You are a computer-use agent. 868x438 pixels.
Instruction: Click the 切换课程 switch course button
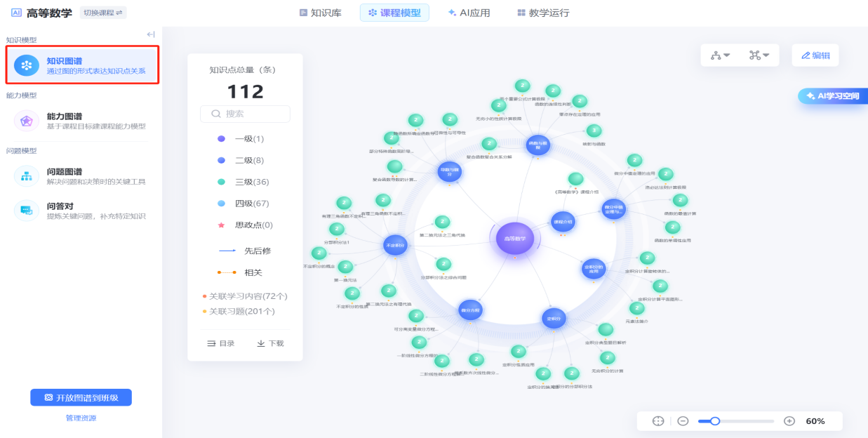102,13
